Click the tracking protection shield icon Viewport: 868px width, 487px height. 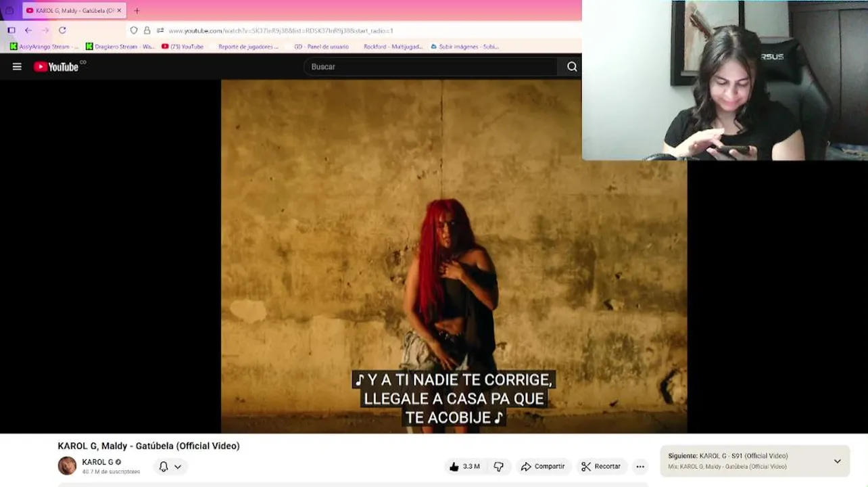point(134,30)
